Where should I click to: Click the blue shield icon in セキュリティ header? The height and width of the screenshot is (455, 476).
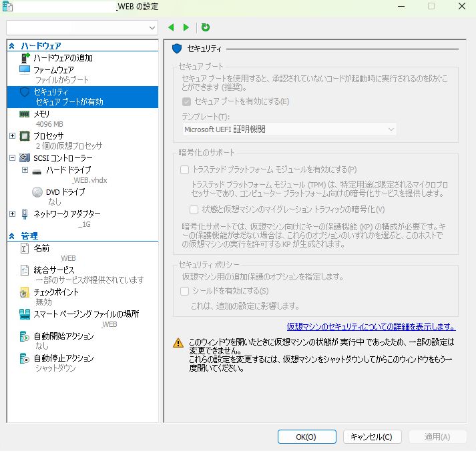(x=177, y=49)
